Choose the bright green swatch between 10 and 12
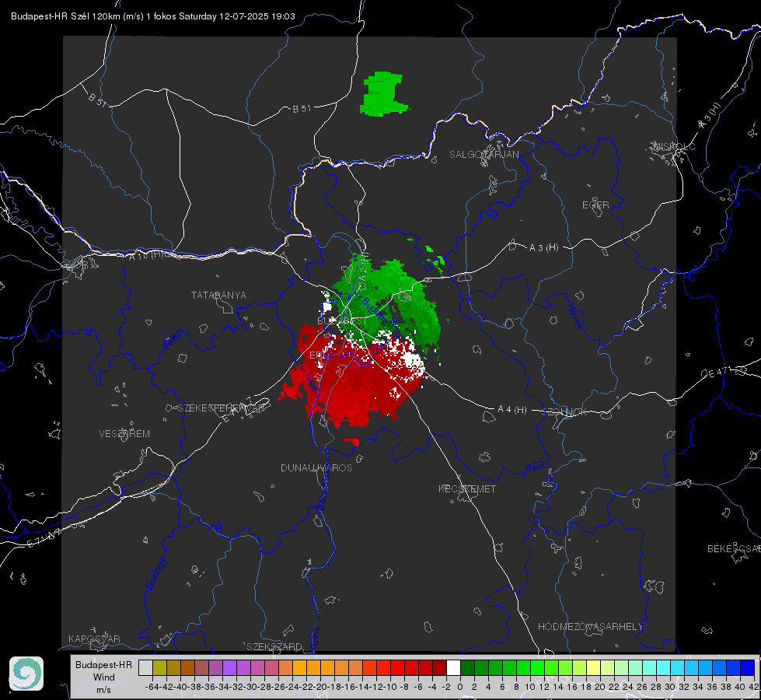This screenshot has height=700, width=761. tap(537, 667)
